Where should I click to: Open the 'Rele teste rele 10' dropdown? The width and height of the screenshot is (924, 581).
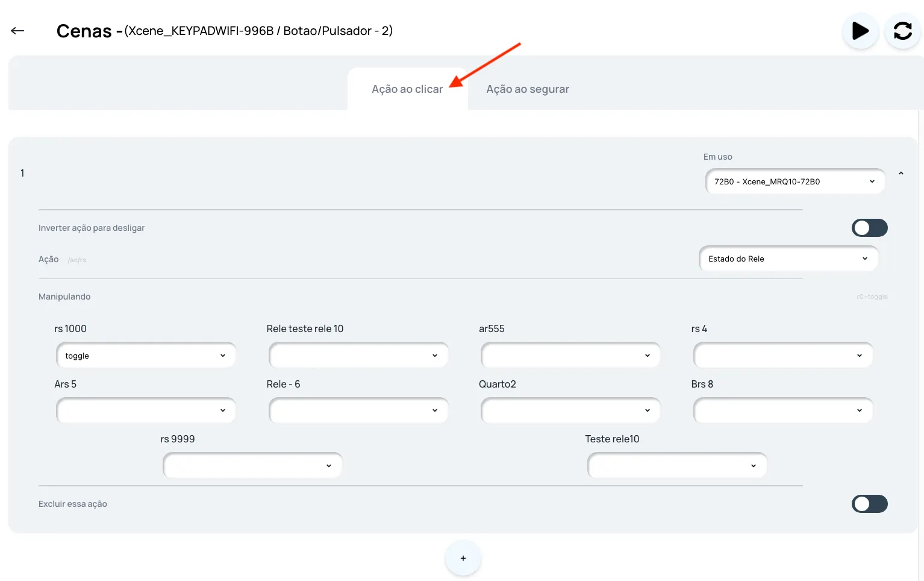(x=358, y=356)
